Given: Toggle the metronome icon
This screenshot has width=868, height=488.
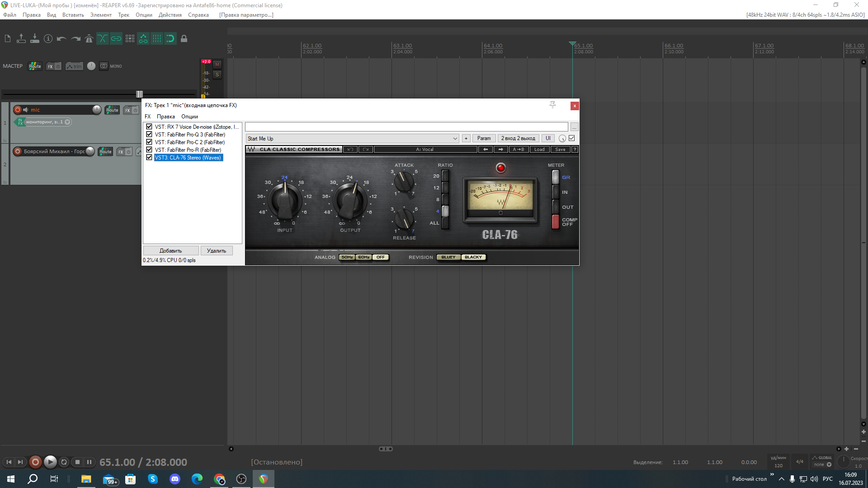Looking at the screenshot, I should click(x=89, y=39).
